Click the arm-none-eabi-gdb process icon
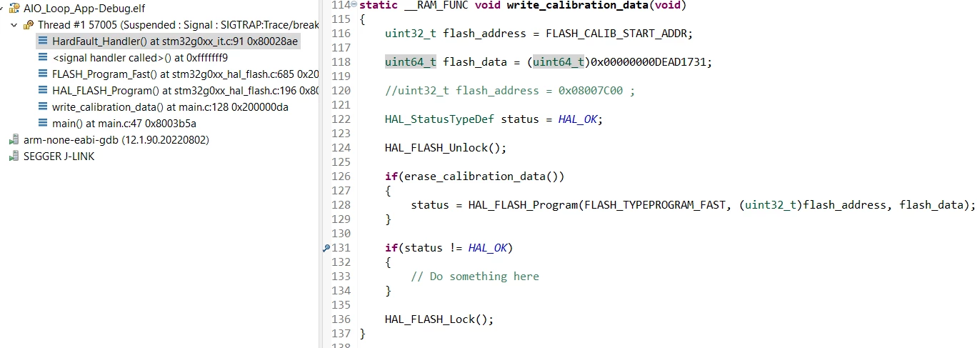 click(14, 140)
